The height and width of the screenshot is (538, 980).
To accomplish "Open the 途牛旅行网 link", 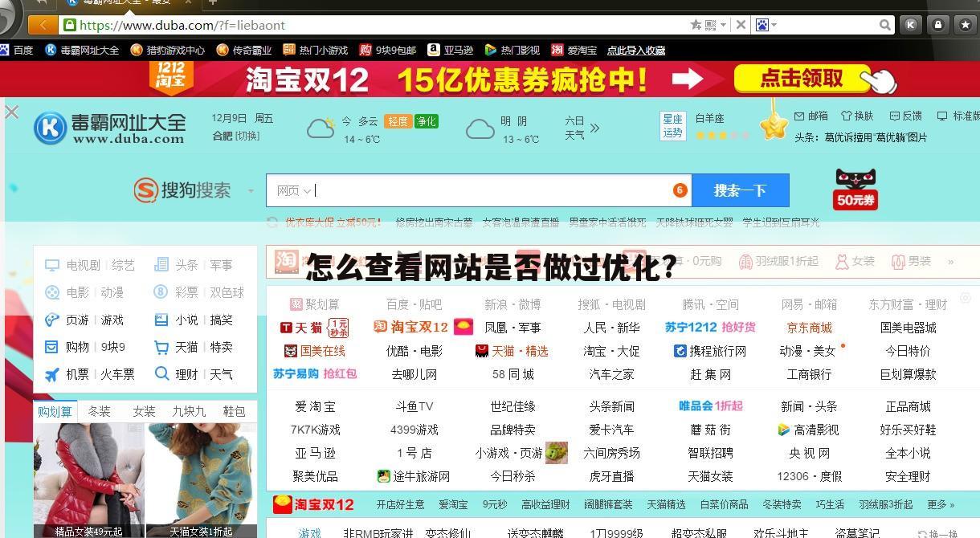I will point(414,476).
